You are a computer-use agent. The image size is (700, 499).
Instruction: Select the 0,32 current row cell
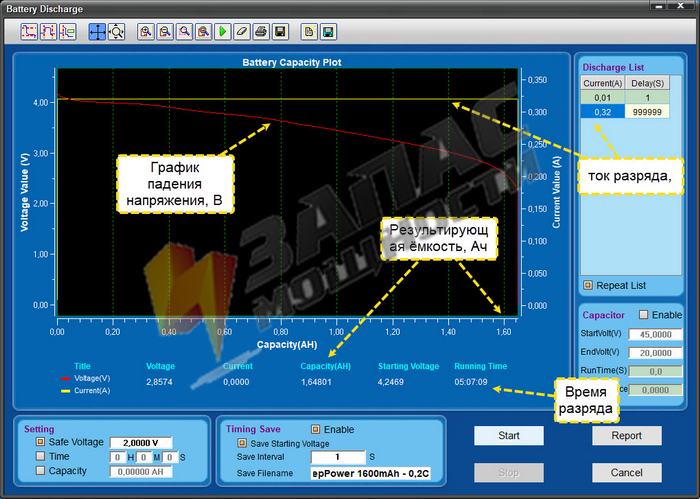tap(603, 112)
